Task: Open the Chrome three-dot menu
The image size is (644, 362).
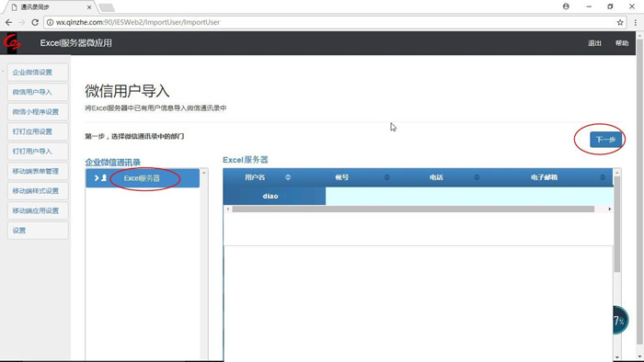Action: point(635,23)
